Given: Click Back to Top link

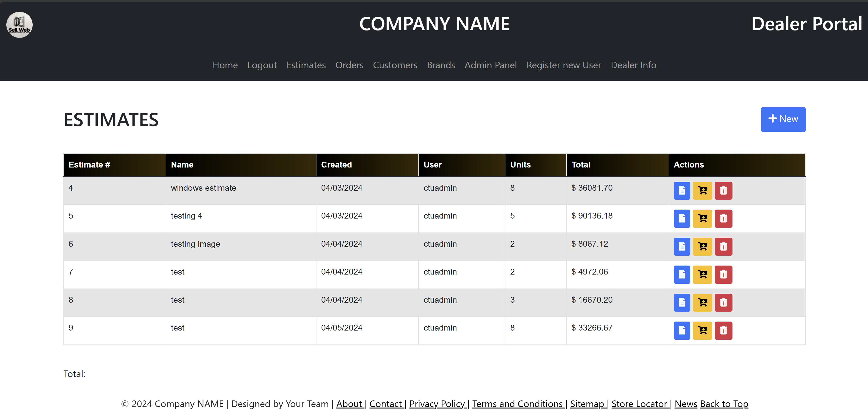Looking at the screenshot, I should tap(724, 404).
